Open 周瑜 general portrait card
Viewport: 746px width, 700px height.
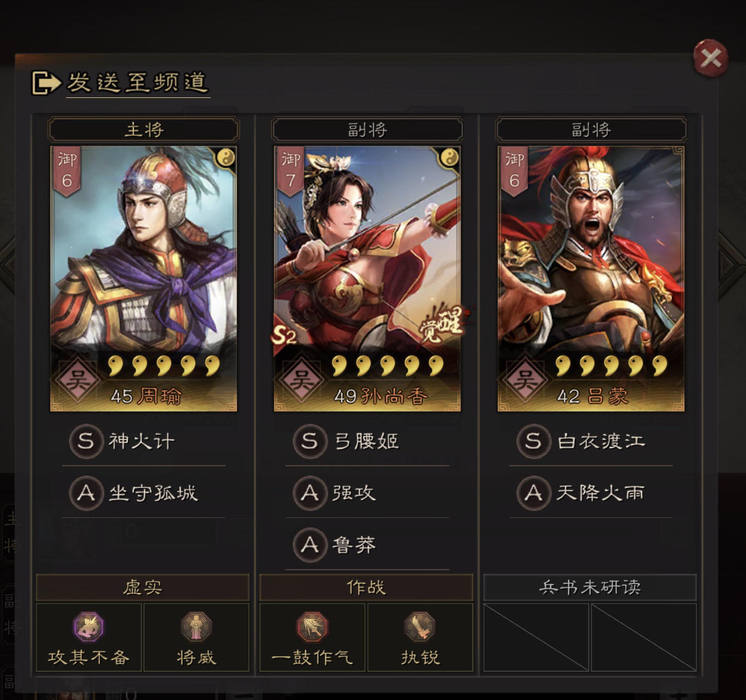[x=144, y=279]
